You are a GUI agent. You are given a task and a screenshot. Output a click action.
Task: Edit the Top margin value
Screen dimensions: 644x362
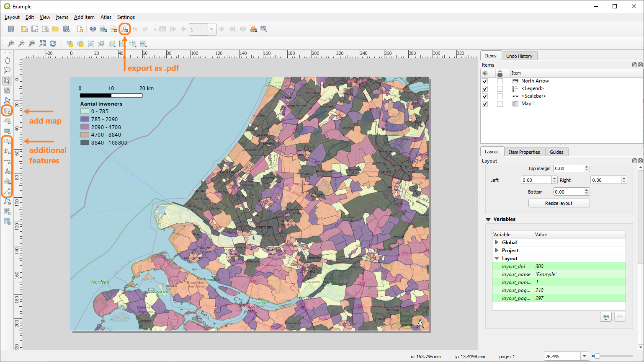[x=568, y=168]
